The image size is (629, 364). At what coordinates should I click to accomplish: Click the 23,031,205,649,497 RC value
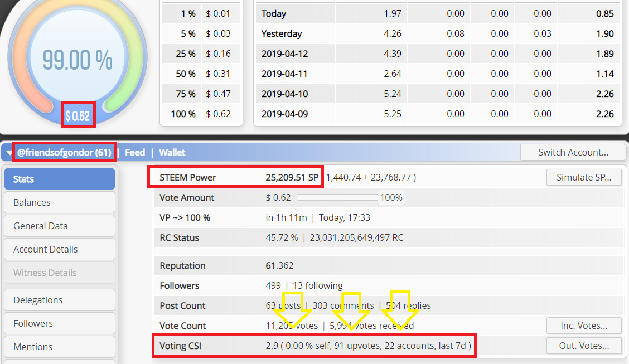(x=356, y=237)
